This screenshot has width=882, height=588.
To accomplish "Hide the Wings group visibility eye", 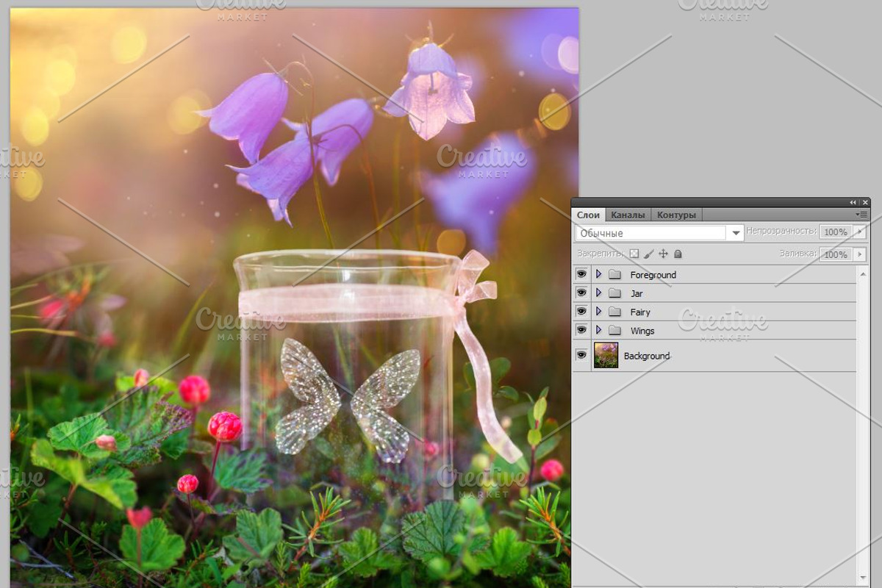I will (x=581, y=330).
